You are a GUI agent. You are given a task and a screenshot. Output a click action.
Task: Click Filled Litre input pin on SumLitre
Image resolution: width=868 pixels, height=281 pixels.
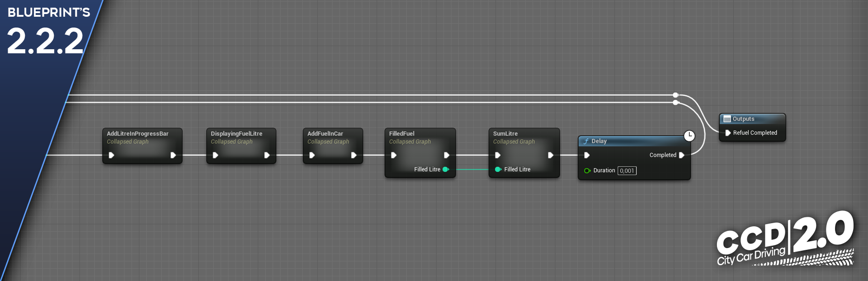pyautogui.click(x=498, y=169)
